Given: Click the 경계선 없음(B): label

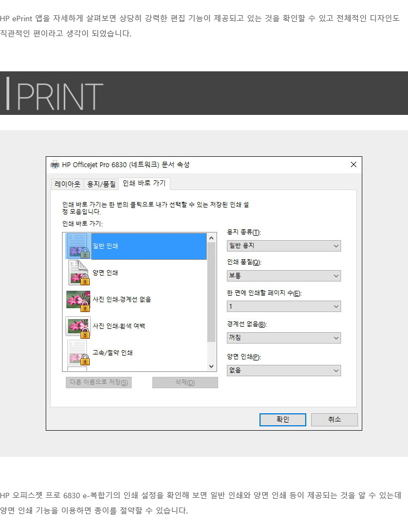Looking at the screenshot, I should click(x=247, y=325).
